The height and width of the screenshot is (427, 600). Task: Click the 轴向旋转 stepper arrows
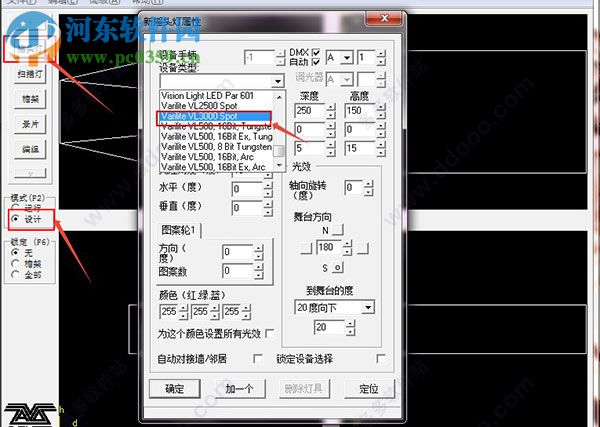coord(368,188)
